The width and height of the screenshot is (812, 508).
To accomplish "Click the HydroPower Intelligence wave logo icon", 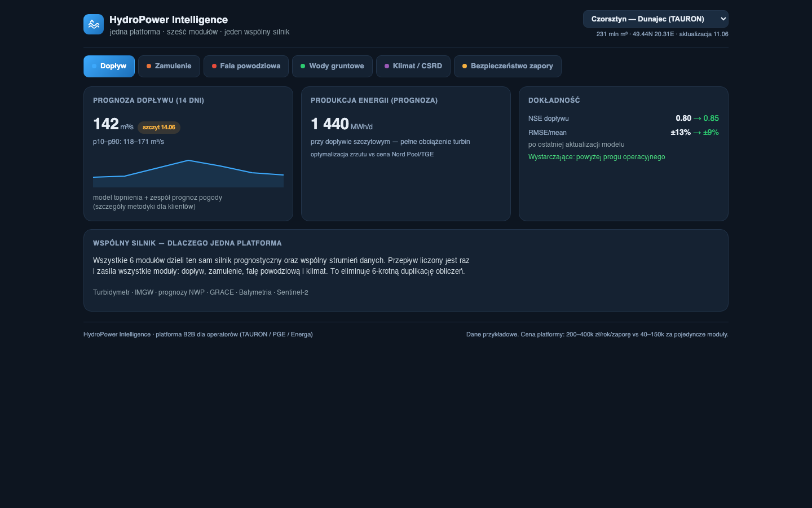I will tap(94, 24).
